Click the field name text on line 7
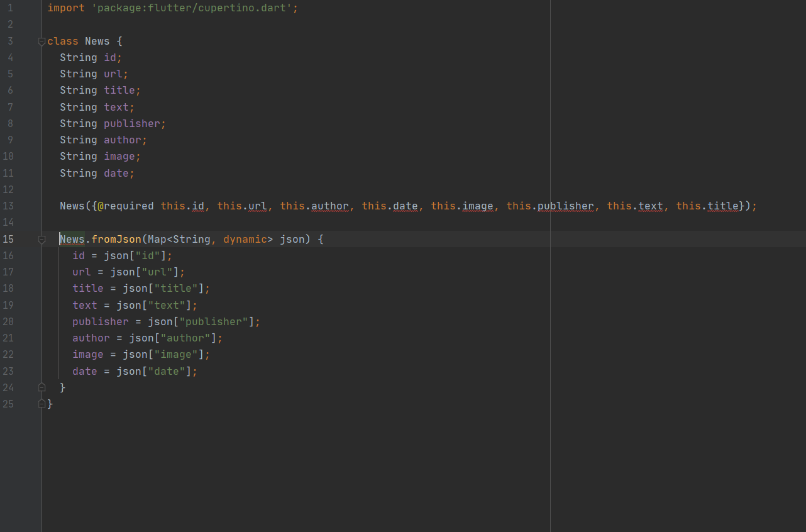 116,107
